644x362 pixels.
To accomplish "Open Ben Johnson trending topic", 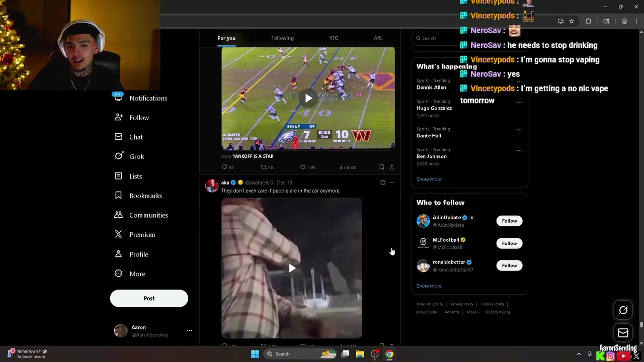I will [432, 156].
